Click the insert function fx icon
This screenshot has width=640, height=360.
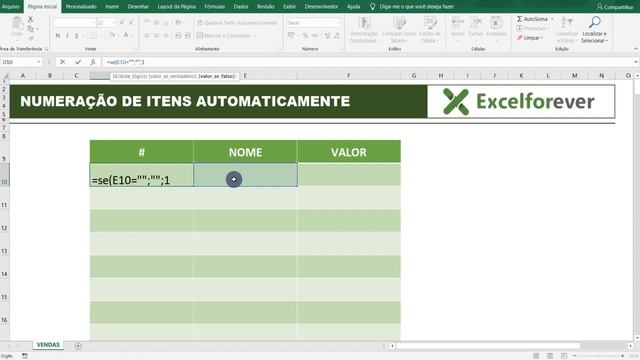pos(93,62)
